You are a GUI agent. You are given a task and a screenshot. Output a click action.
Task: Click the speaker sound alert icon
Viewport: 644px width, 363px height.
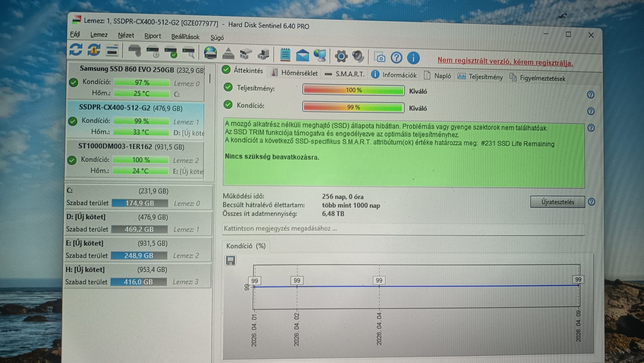[x=358, y=56]
